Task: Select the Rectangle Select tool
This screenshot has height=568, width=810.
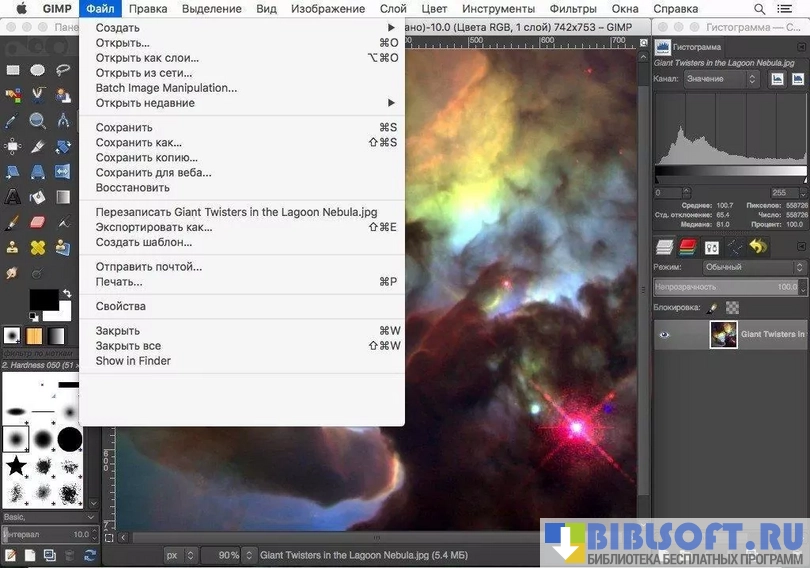Action: [x=13, y=70]
